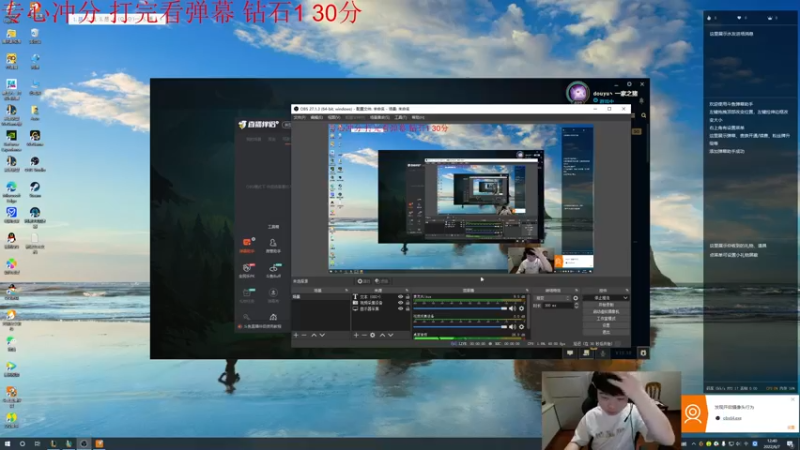Lock the display capture source
Screen dimensions: 800x450
pos(408,309)
